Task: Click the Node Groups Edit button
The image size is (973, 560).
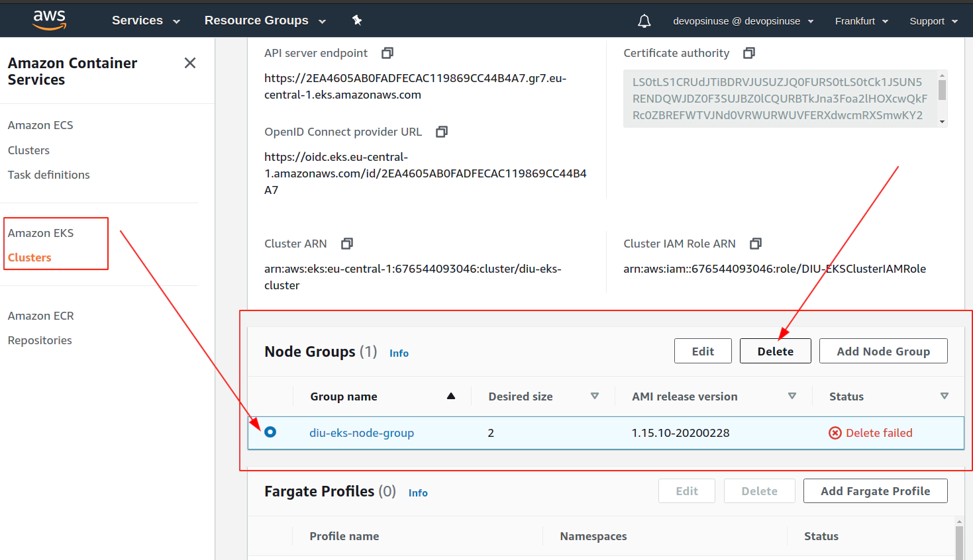Action: click(703, 351)
